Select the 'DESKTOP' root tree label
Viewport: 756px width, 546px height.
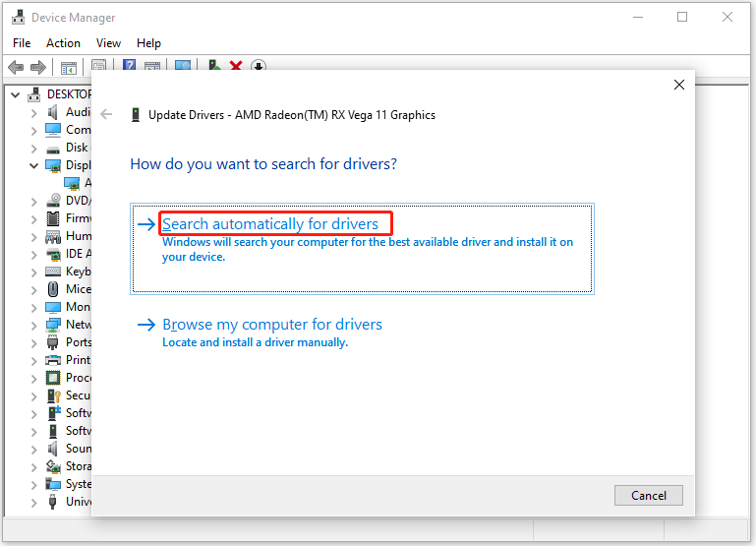pos(69,94)
